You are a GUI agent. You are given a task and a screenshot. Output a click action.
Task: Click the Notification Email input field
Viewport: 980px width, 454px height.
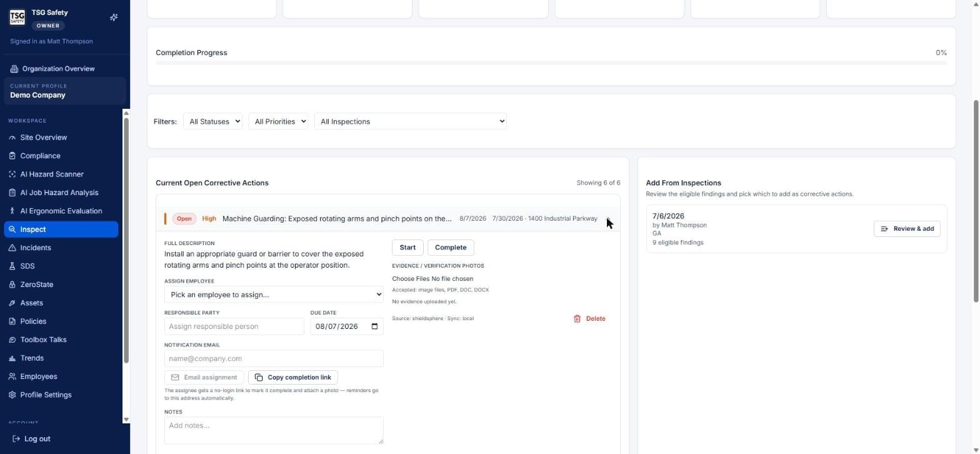pyautogui.click(x=274, y=359)
